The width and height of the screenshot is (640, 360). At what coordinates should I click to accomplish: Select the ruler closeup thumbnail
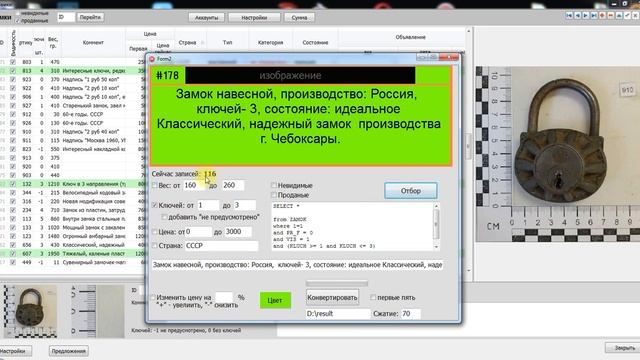(x=98, y=311)
